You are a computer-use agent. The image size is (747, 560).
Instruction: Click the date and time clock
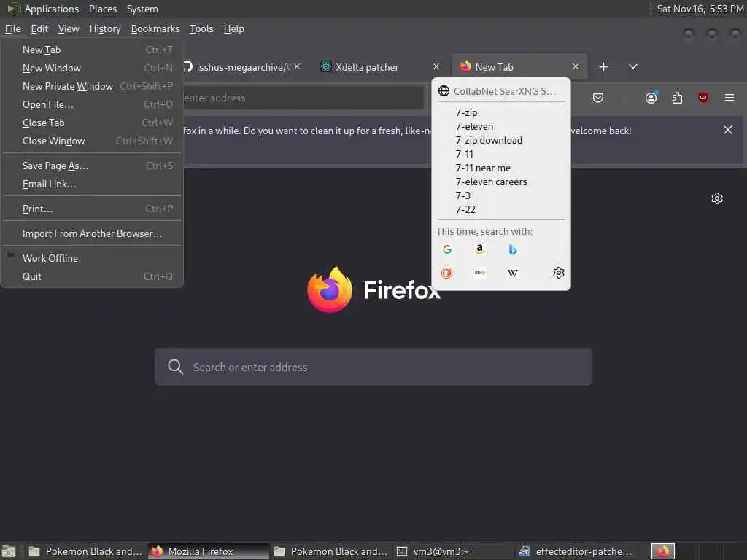coord(700,9)
